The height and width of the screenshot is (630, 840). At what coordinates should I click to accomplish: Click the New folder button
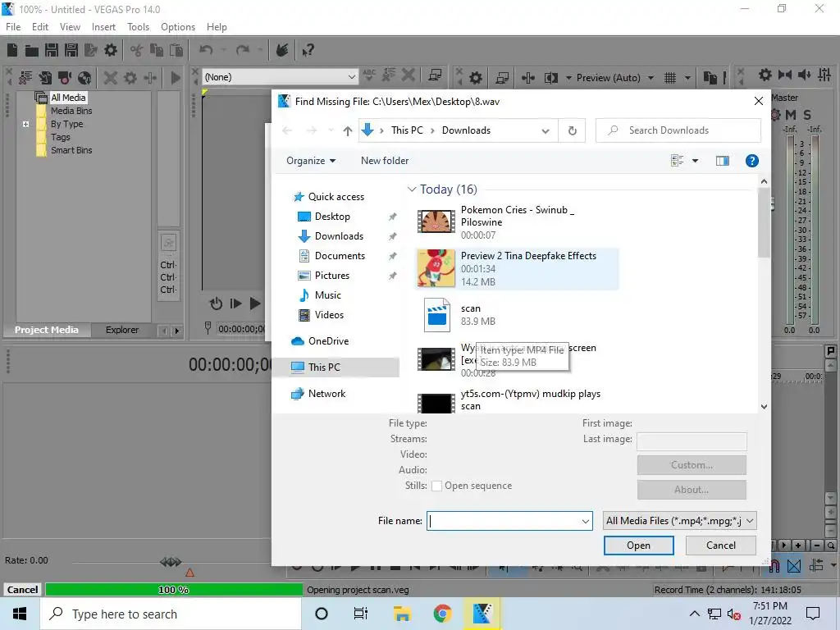(385, 161)
